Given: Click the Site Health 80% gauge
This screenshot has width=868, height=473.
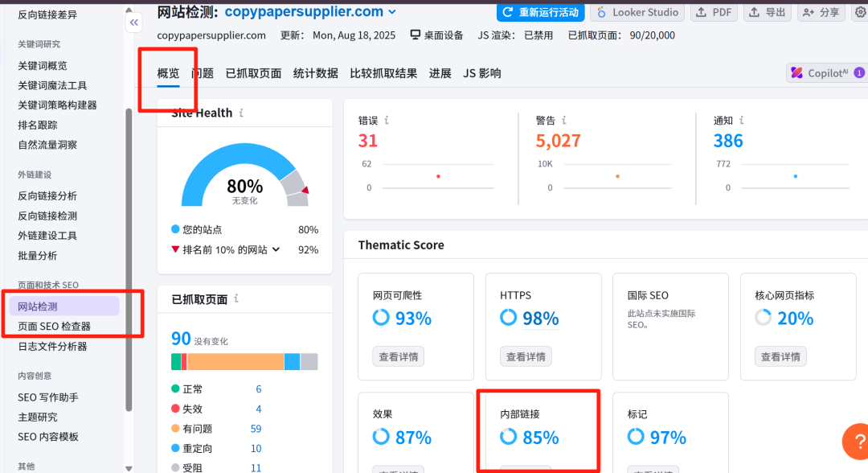Looking at the screenshot, I should [x=244, y=175].
